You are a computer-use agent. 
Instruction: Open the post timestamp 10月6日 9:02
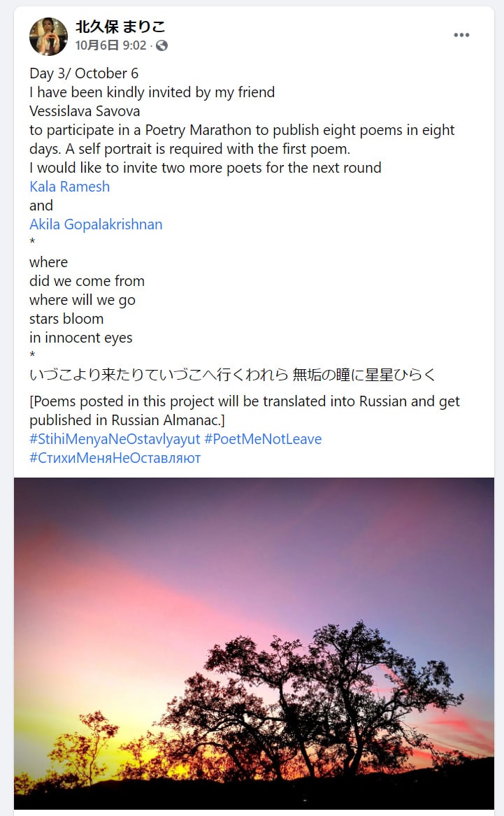coord(110,45)
